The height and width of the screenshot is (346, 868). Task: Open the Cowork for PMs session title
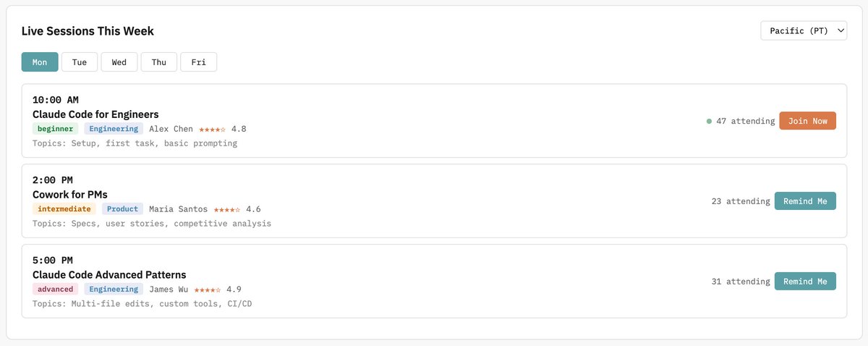click(x=70, y=195)
